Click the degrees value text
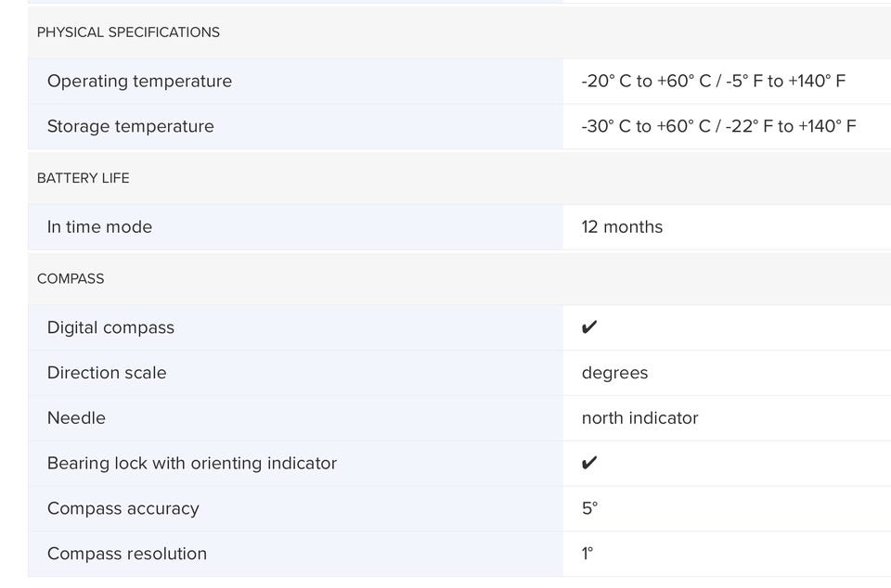This screenshot has width=891, height=588. coord(614,374)
